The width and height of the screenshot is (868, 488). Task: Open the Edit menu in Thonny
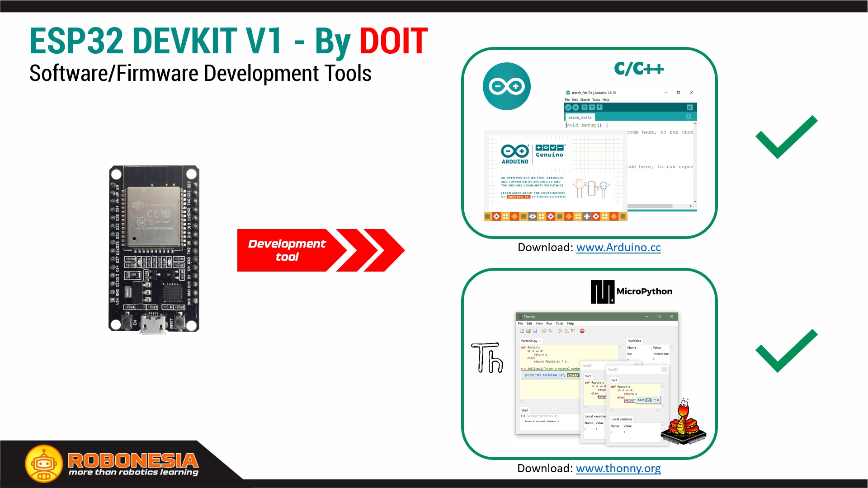(x=529, y=324)
